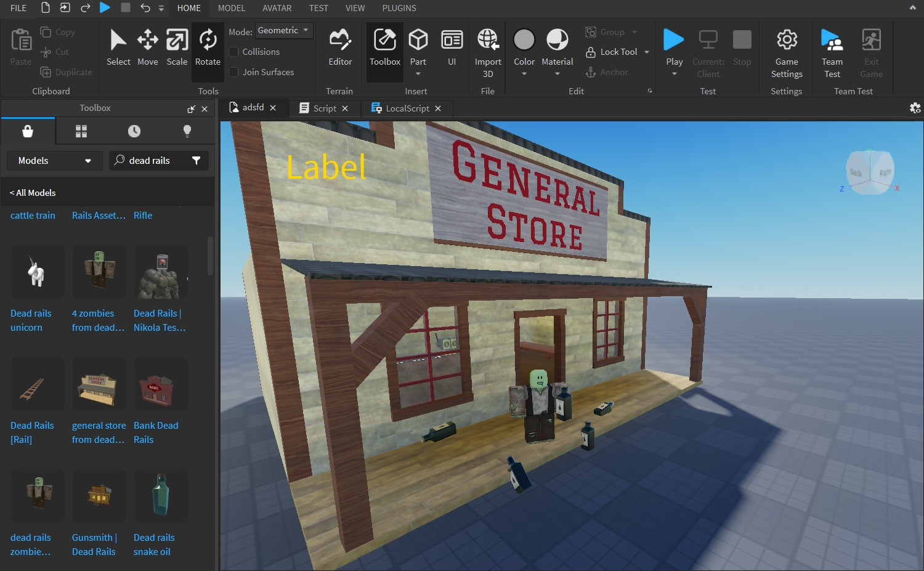Switch to the VIEW ribbon tab
924x571 pixels.
[355, 8]
